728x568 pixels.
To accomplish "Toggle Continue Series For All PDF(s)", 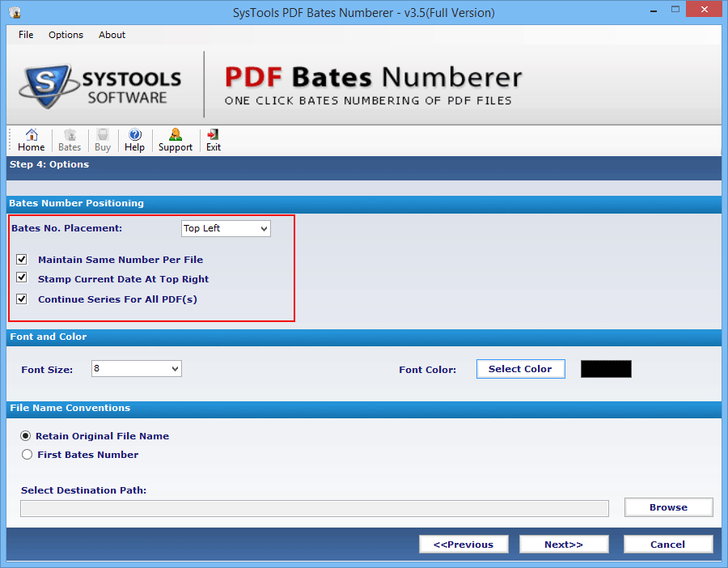I will click(21, 299).
